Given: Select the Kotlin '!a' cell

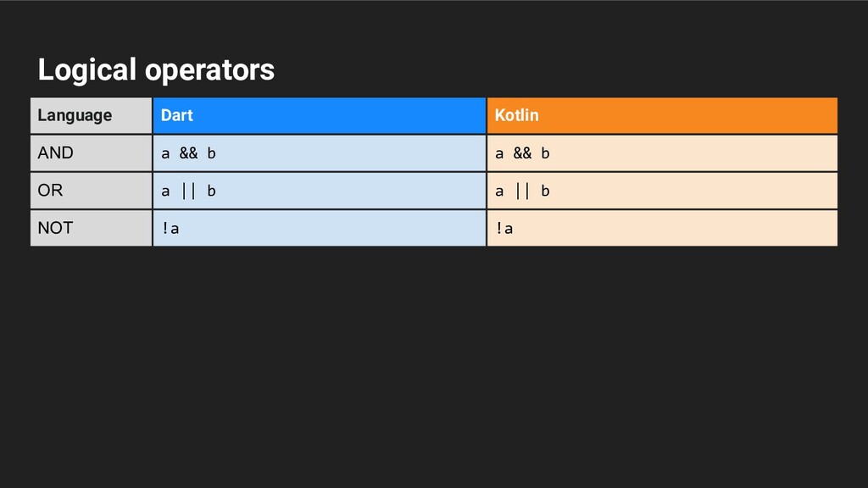Looking at the screenshot, I should (x=662, y=228).
